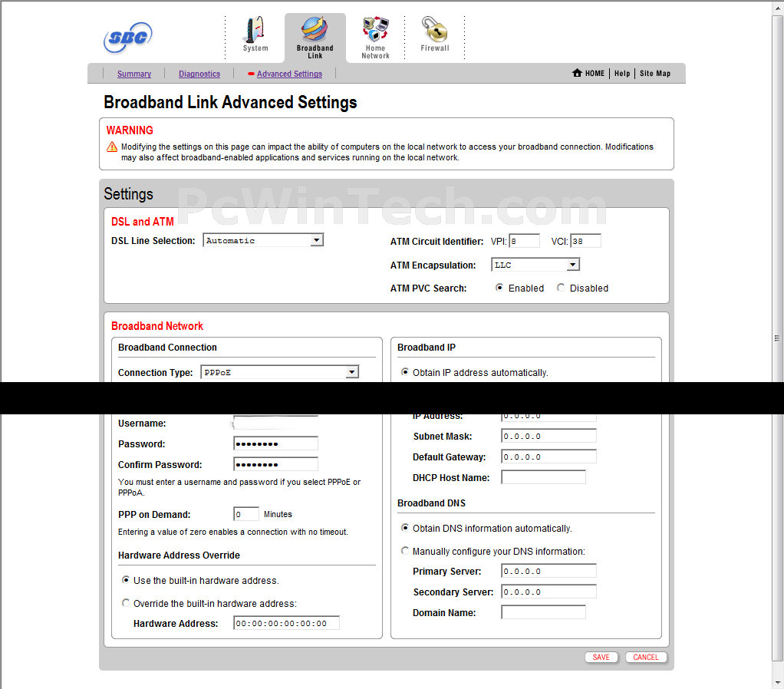Click the DHCP Host Name field
This screenshot has width=784, height=689.
(543, 477)
